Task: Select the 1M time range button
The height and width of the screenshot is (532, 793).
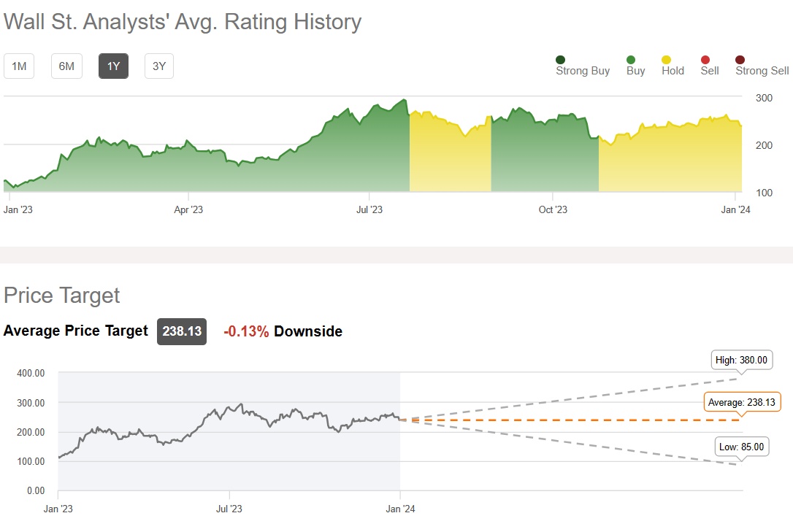Action: [x=19, y=66]
